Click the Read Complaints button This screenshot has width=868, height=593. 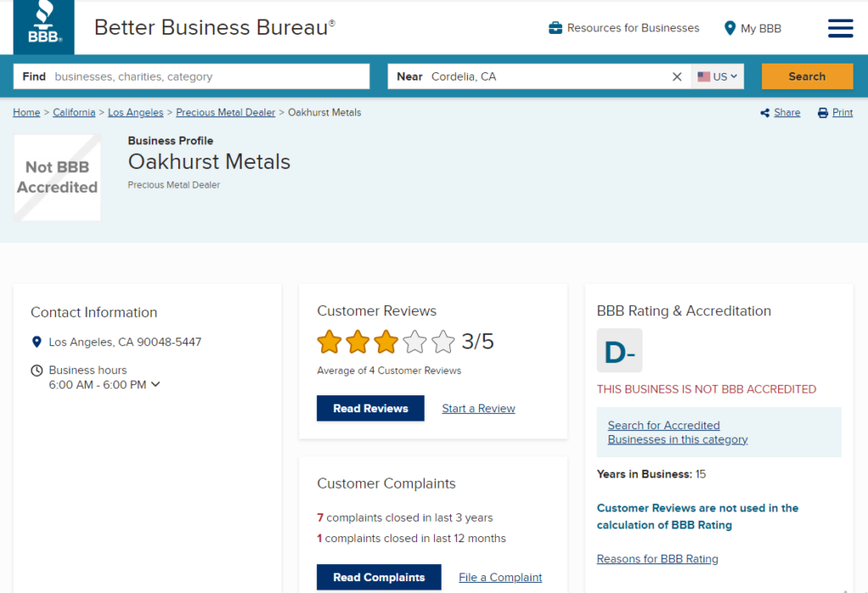point(379,578)
